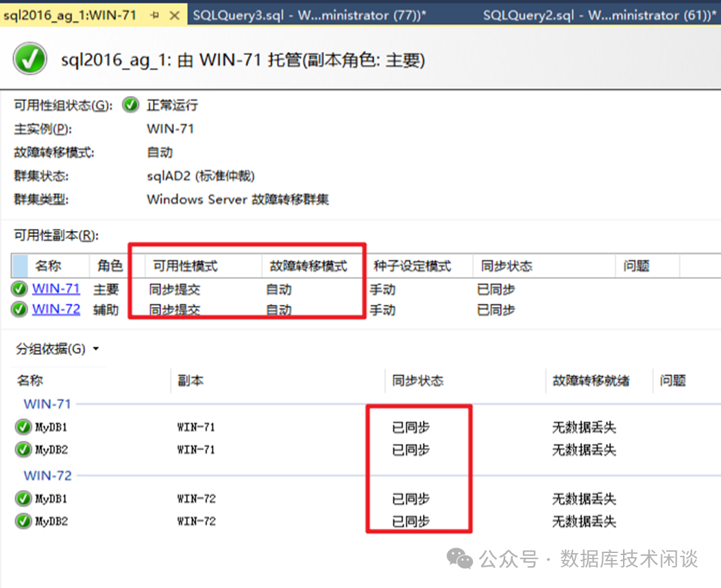
Task: Select MyDB2 name under WIN-72 group
Action: pyautogui.click(x=51, y=521)
